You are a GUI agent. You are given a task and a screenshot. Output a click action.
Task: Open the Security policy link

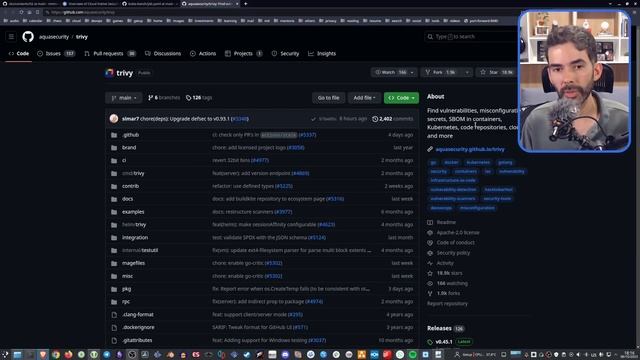[x=453, y=253]
